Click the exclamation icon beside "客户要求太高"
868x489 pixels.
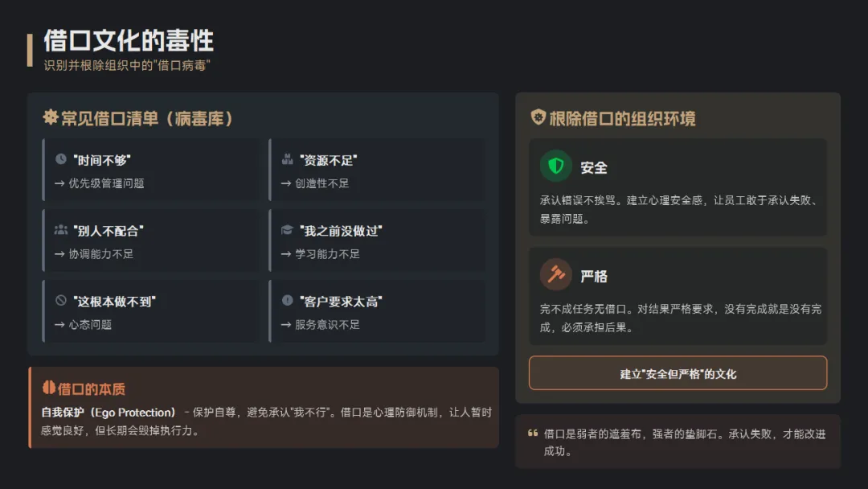pyautogui.click(x=287, y=301)
